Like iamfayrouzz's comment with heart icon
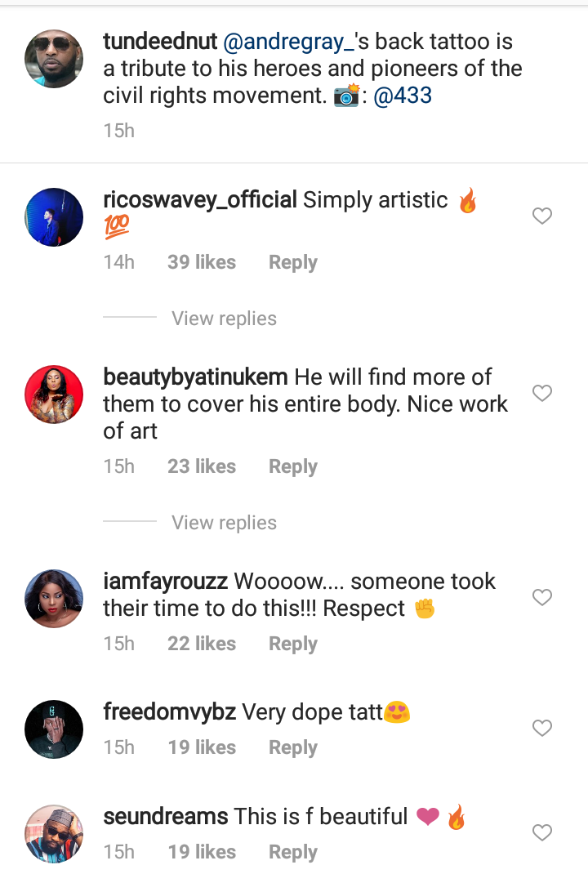 [x=542, y=598]
